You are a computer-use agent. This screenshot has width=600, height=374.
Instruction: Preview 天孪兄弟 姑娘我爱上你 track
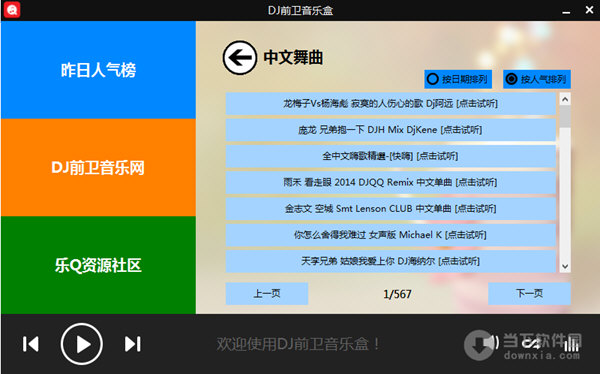390,261
